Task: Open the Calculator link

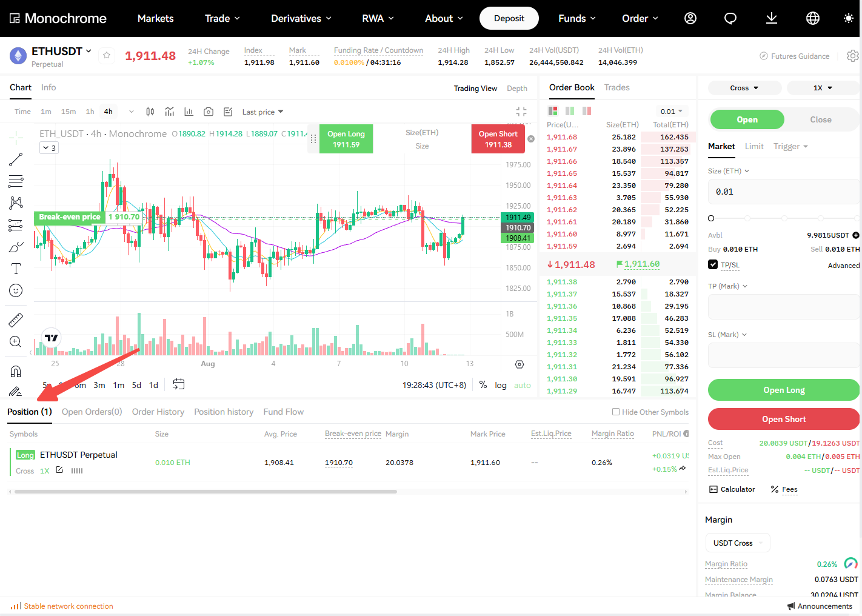Action: (x=732, y=489)
